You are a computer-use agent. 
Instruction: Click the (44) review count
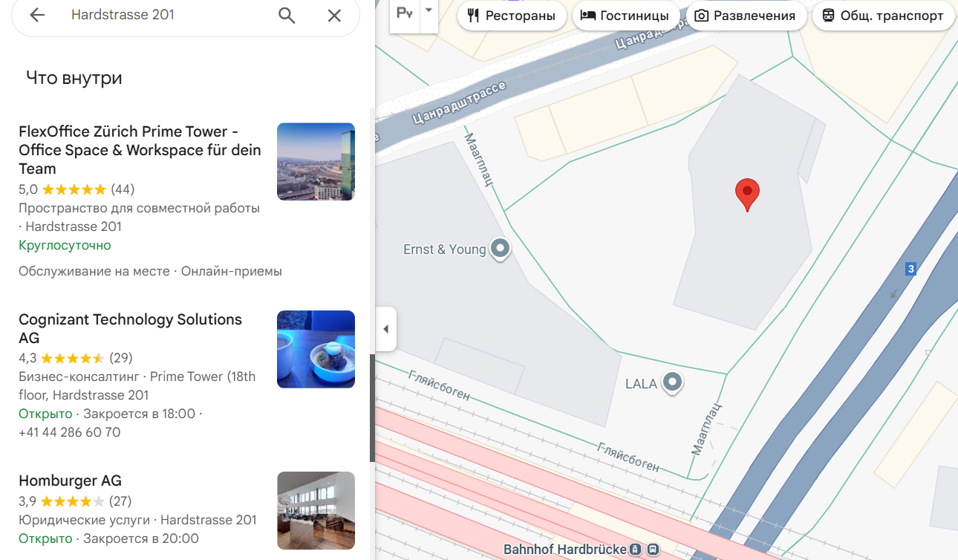pos(123,189)
